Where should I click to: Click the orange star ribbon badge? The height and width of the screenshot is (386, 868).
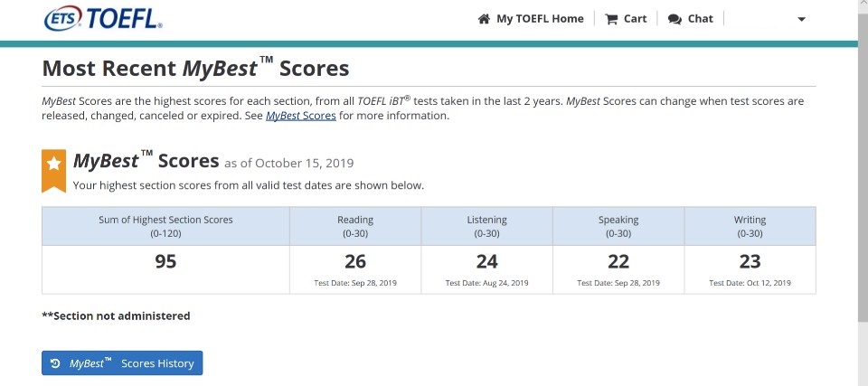[53, 170]
